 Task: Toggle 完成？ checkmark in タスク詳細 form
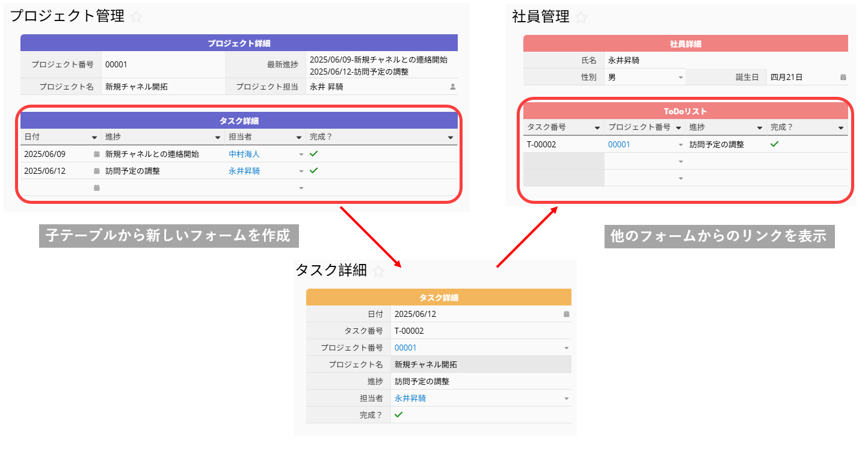(x=398, y=415)
